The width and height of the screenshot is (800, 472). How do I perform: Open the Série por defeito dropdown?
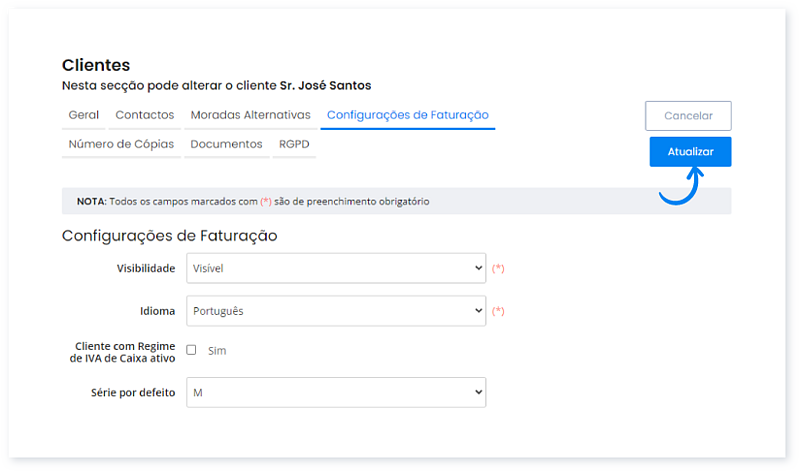336,393
